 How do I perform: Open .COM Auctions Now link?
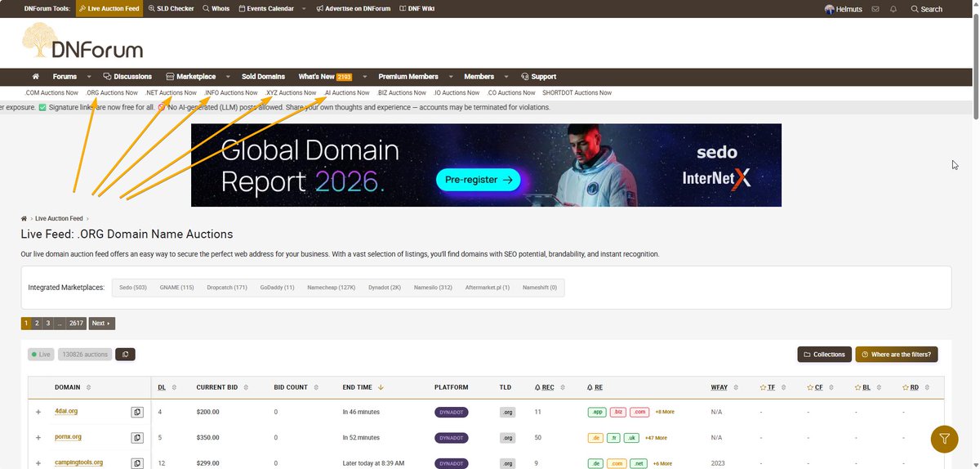pyautogui.click(x=51, y=92)
